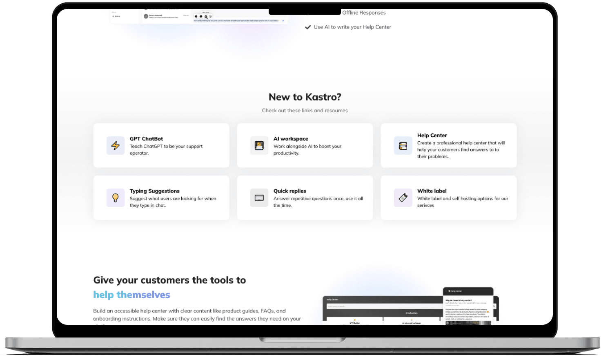Viewport: 610px width, 364px height.
Task: Click the mobile Help Center preview panel
Action: (x=468, y=306)
